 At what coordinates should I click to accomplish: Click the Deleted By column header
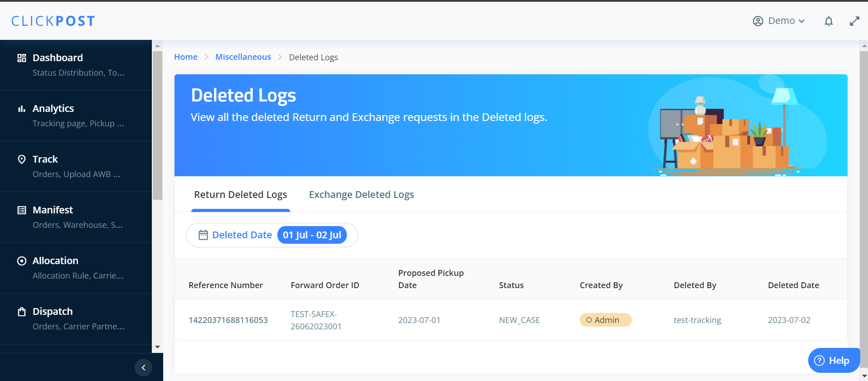pyautogui.click(x=695, y=285)
